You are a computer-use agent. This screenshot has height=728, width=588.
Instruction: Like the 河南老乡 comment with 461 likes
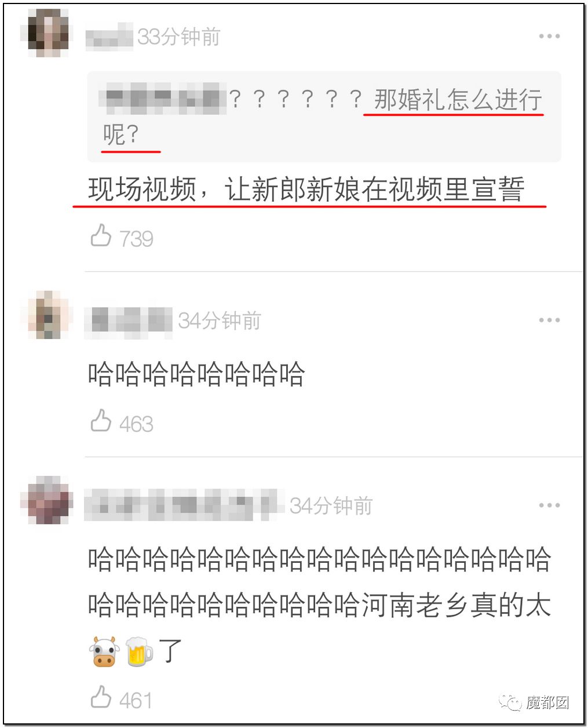101,697
